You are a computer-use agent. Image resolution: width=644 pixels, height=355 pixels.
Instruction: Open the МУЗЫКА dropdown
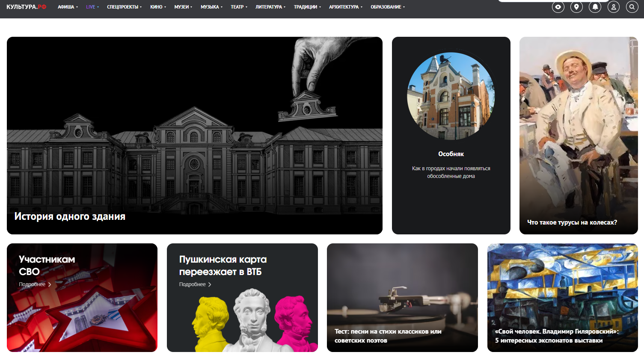pyautogui.click(x=211, y=7)
